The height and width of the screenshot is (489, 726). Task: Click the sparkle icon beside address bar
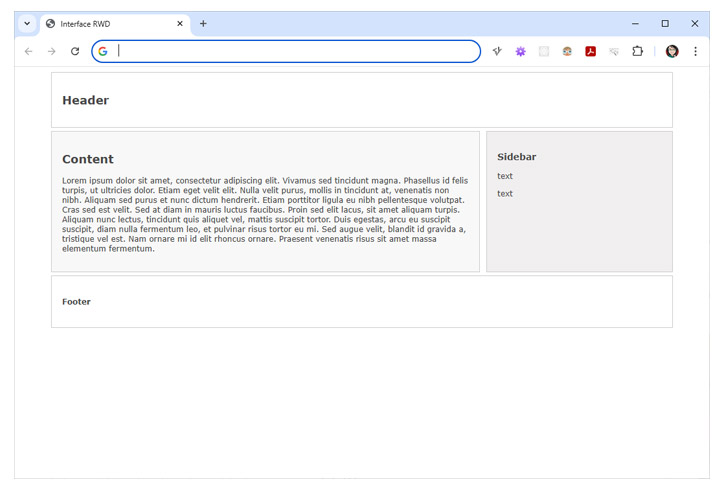pos(497,51)
